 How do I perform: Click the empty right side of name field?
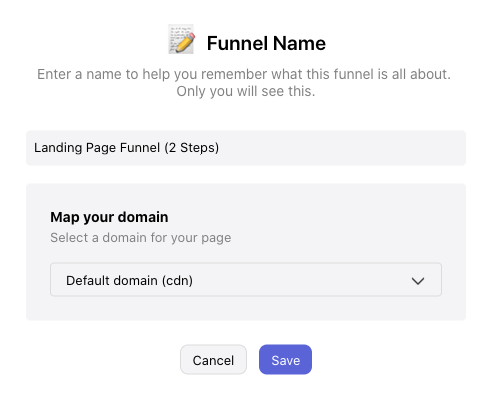(343, 148)
